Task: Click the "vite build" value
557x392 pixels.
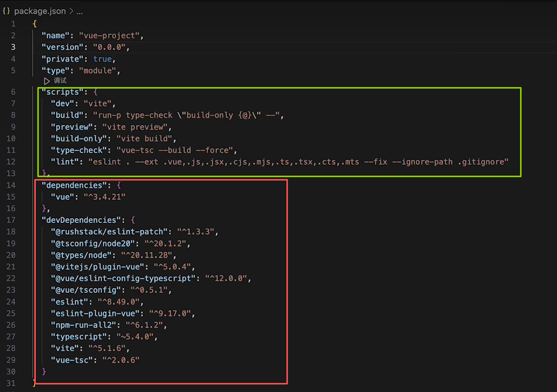Action: pos(144,139)
